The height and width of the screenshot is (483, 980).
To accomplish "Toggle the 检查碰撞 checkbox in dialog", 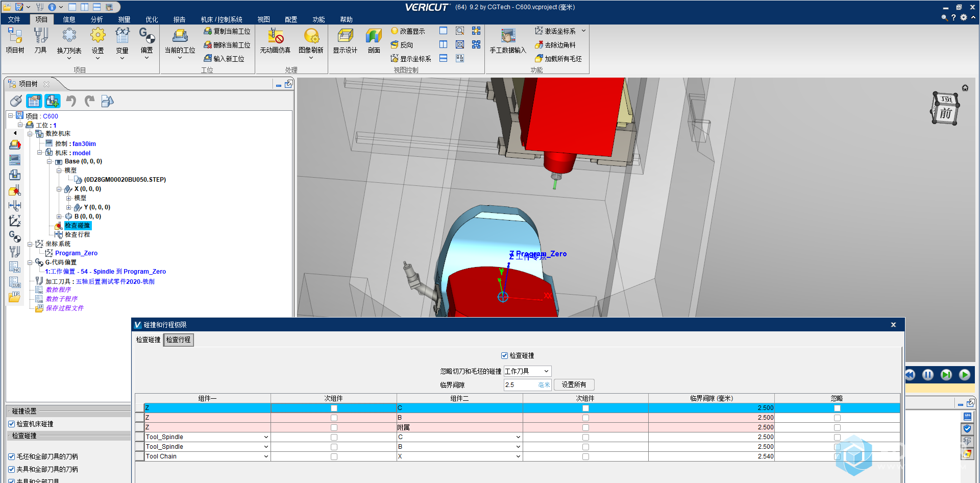I will (504, 355).
